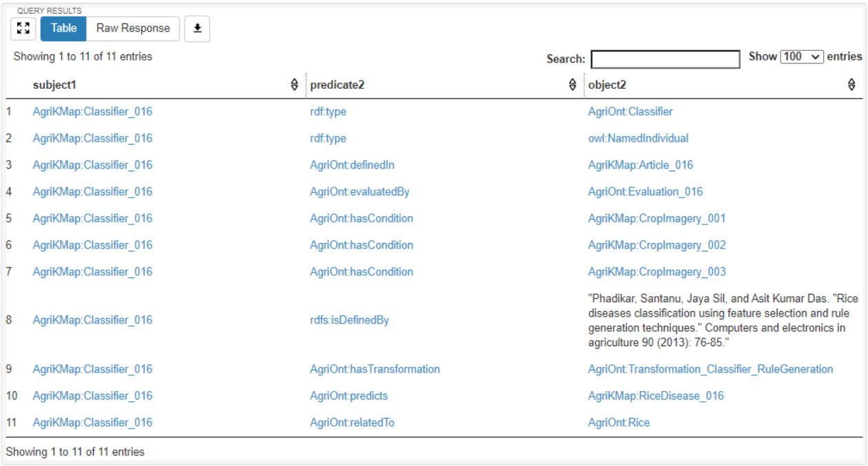Screen dimensions: 868x466
Task: Open the AgriKMap:Classifier_016 subject in row 1
Action: (92, 112)
